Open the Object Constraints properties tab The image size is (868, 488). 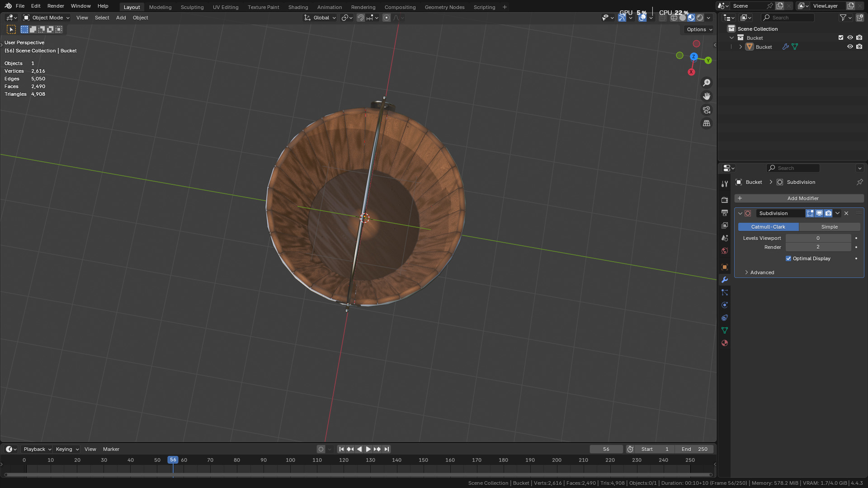725,318
